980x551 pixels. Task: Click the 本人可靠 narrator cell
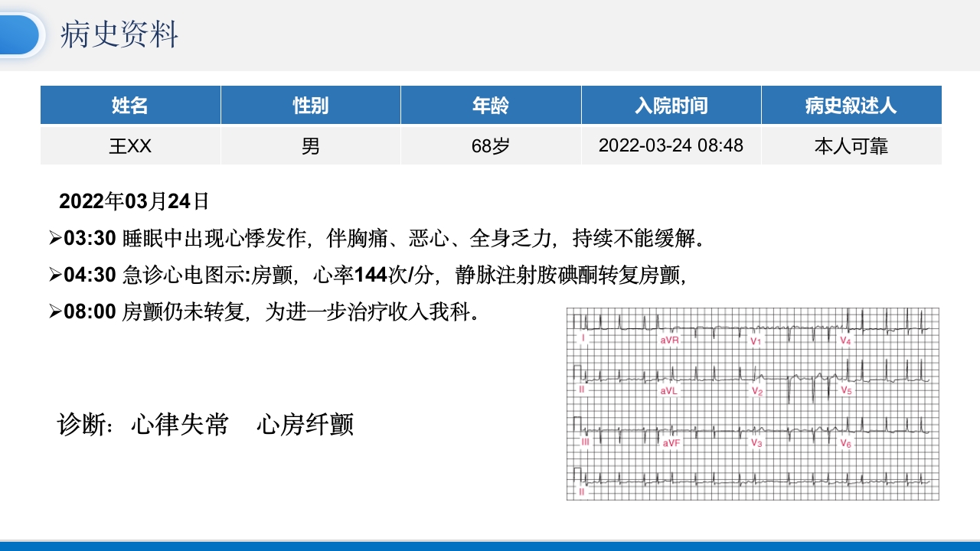click(x=851, y=145)
